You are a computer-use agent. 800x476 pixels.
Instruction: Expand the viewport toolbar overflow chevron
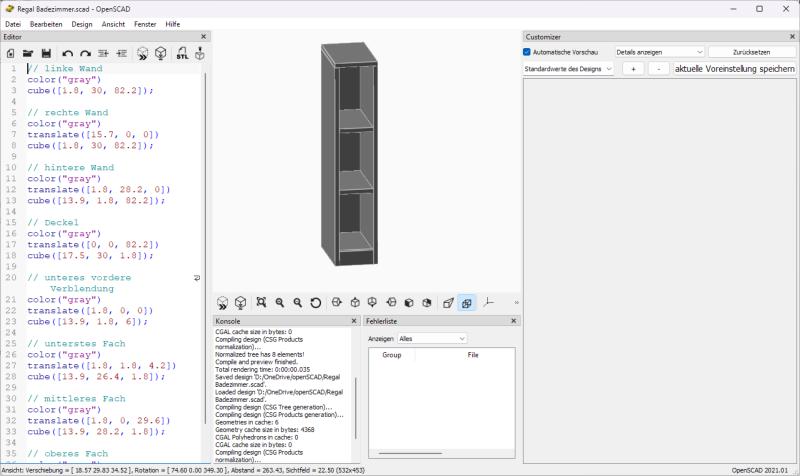516,303
